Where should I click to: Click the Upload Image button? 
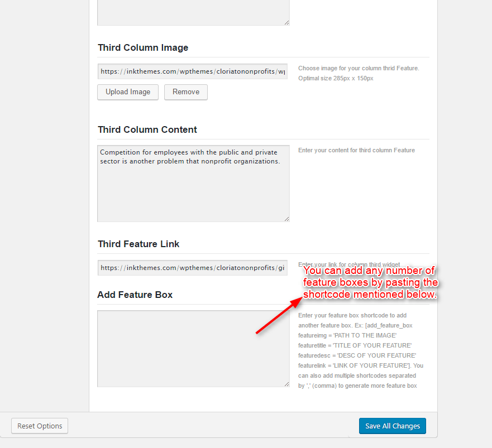[x=128, y=92]
